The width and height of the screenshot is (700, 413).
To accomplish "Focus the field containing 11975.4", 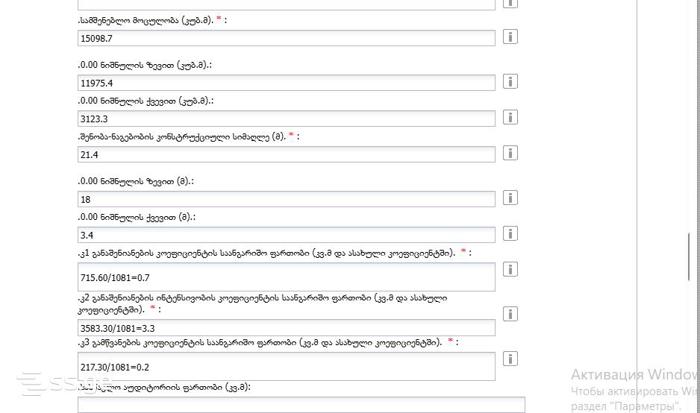I will click(286, 83).
